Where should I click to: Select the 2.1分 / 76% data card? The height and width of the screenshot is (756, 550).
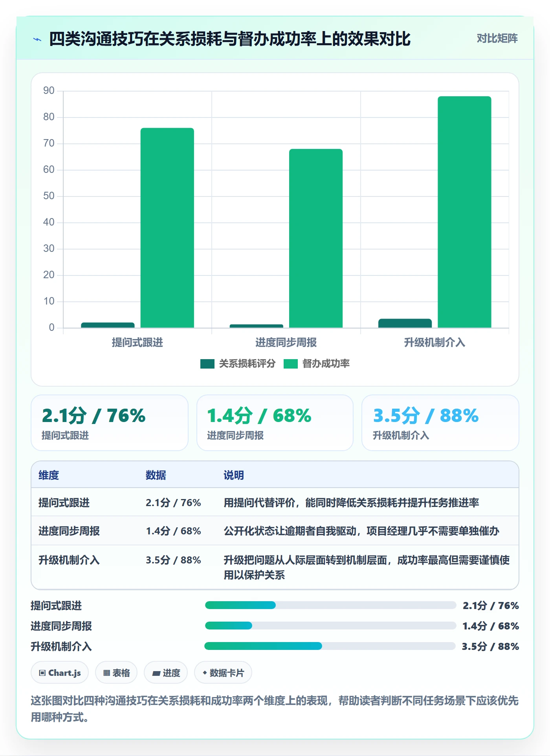click(x=110, y=423)
